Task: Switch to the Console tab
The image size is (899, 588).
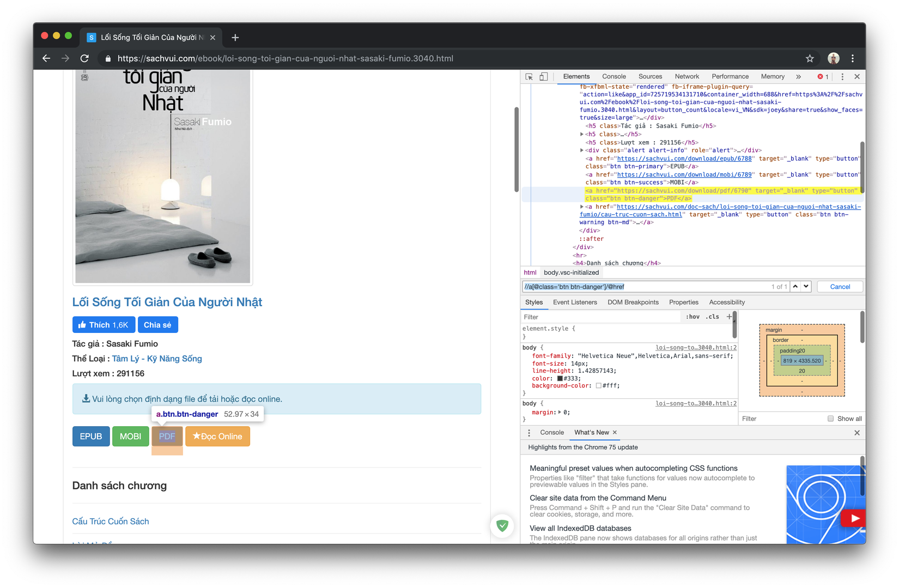Action: pyautogui.click(x=614, y=77)
